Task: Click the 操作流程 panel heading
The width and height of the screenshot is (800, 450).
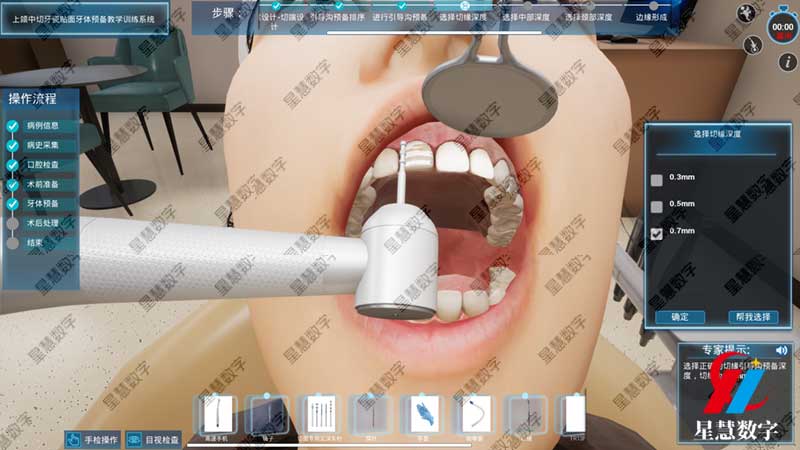Action: click(32, 98)
